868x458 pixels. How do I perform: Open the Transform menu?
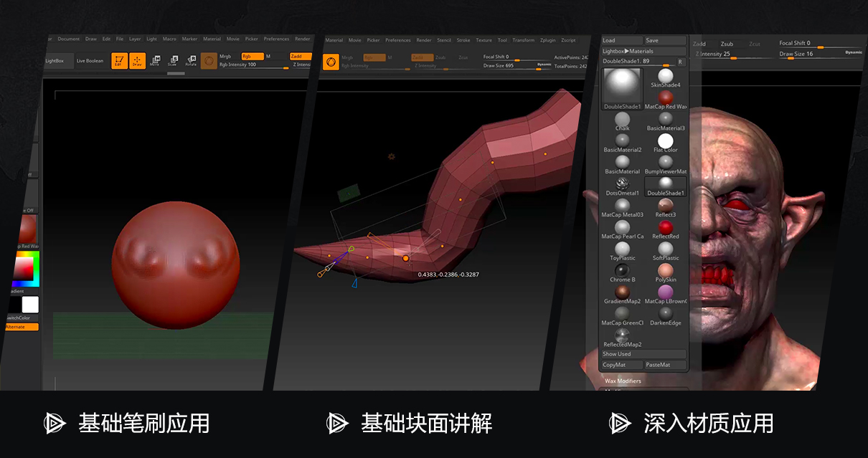click(x=524, y=40)
